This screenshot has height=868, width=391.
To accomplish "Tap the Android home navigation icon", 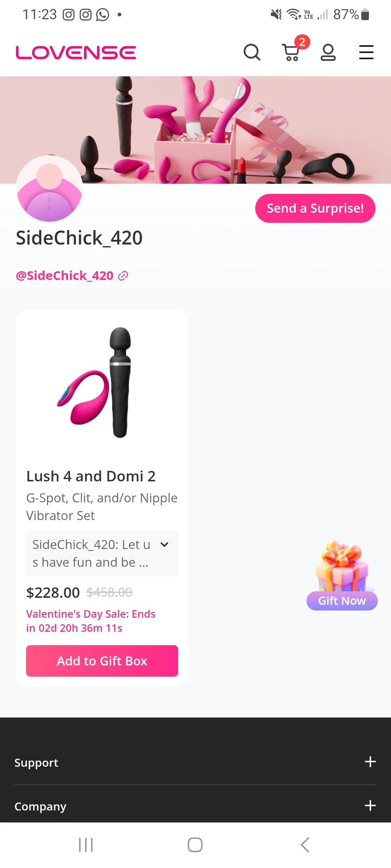I will (x=195, y=845).
